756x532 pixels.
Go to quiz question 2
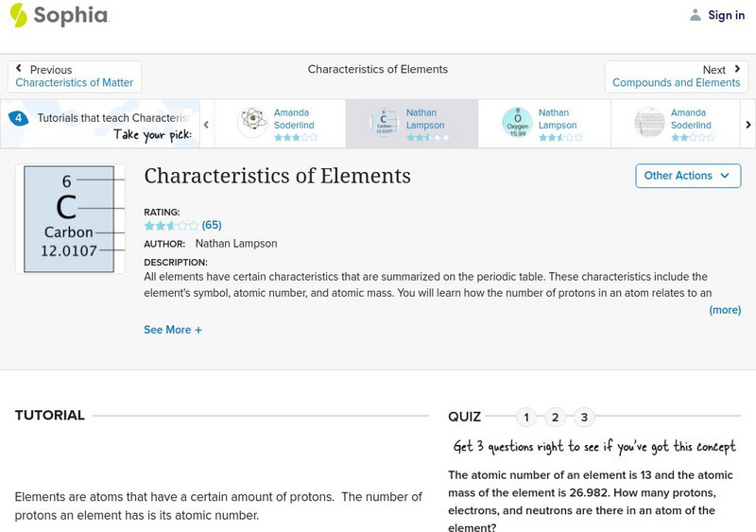556,417
